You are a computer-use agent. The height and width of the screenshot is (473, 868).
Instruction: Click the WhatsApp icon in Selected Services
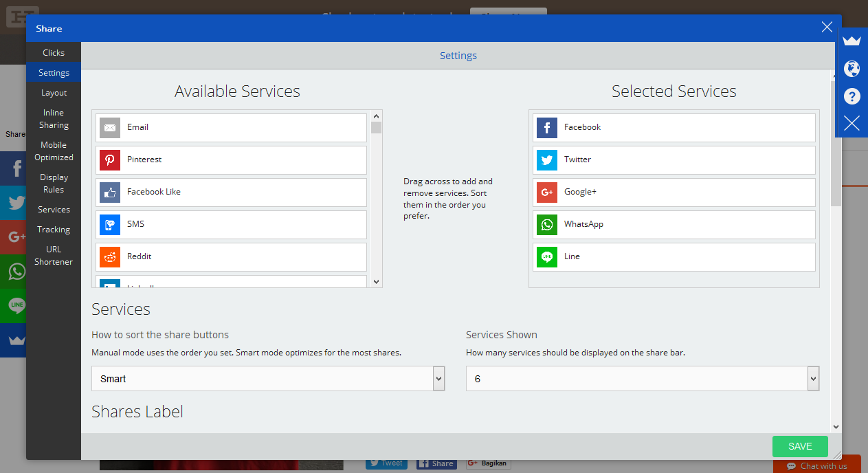(x=547, y=225)
